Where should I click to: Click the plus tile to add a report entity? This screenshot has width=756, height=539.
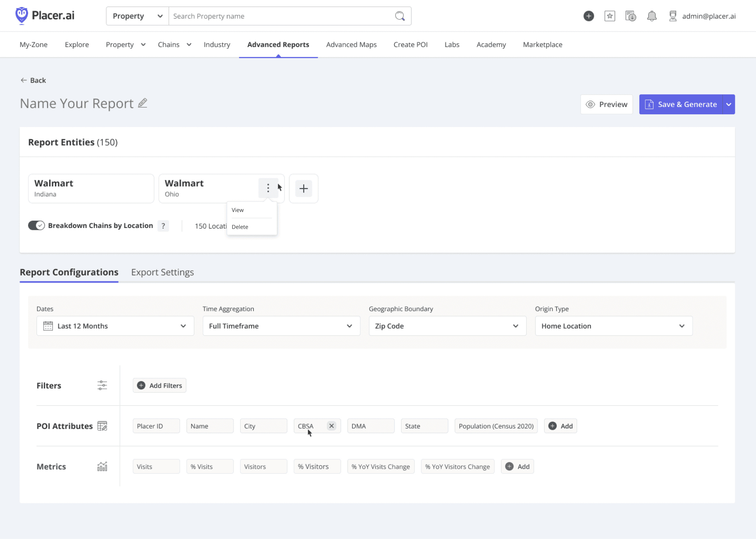303,188
